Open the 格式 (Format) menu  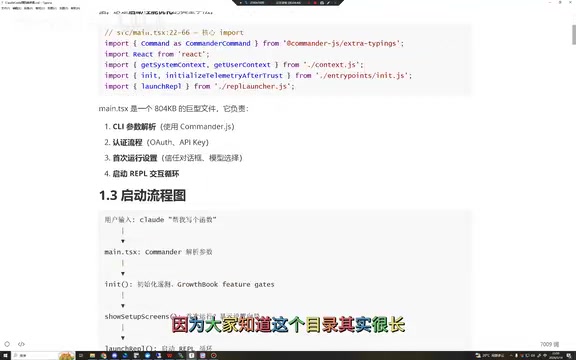[40, 8]
